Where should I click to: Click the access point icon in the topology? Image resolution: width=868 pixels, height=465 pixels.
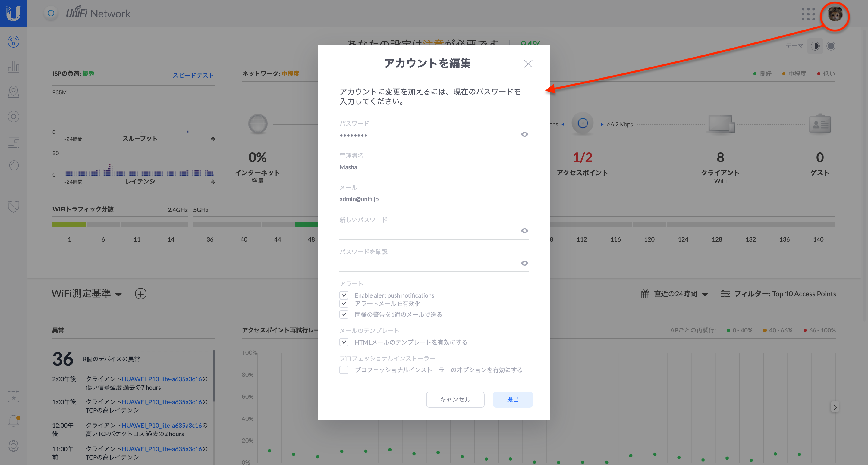[x=583, y=123]
